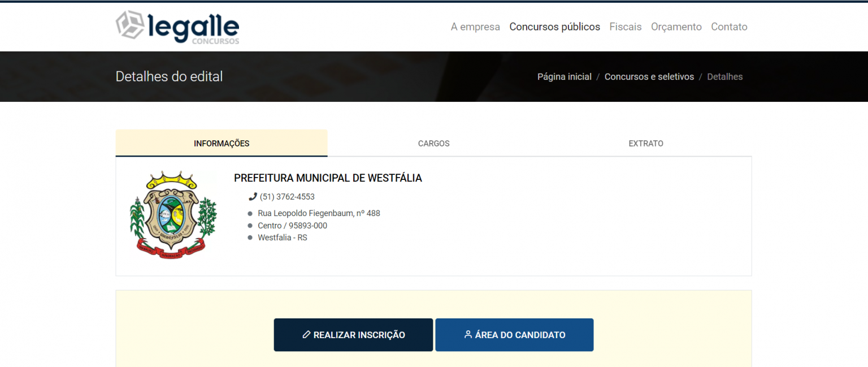Click the person icon on Área do Candidato
The height and width of the screenshot is (367, 868).
(x=468, y=335)
